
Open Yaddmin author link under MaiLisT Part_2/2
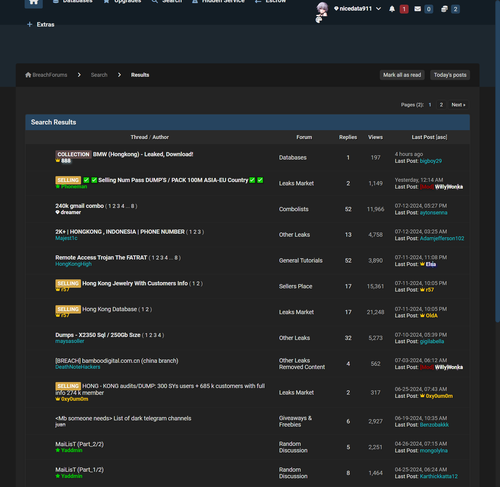coord(71,450)
